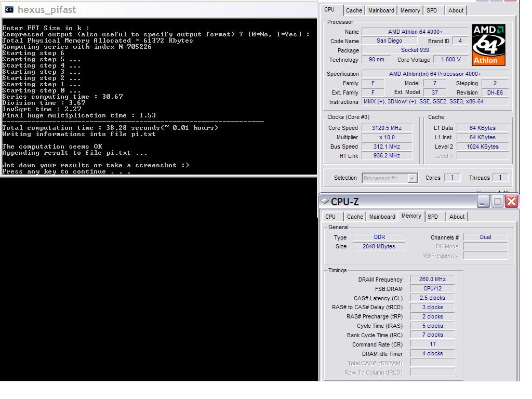This screenshot has height=399, width=532.
Task: Click the empty NB Frequency field
Action: pyautogui.click(x=486, y=256)
